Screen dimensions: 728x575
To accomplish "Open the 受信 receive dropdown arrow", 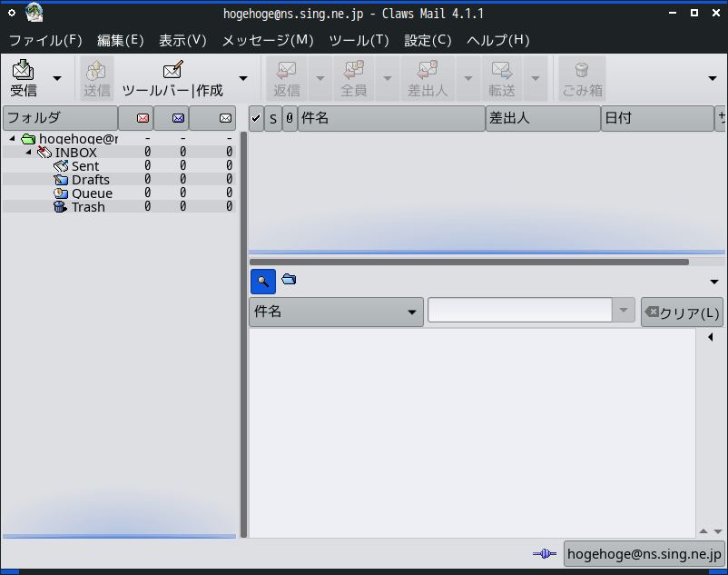I will click(57, 78).
